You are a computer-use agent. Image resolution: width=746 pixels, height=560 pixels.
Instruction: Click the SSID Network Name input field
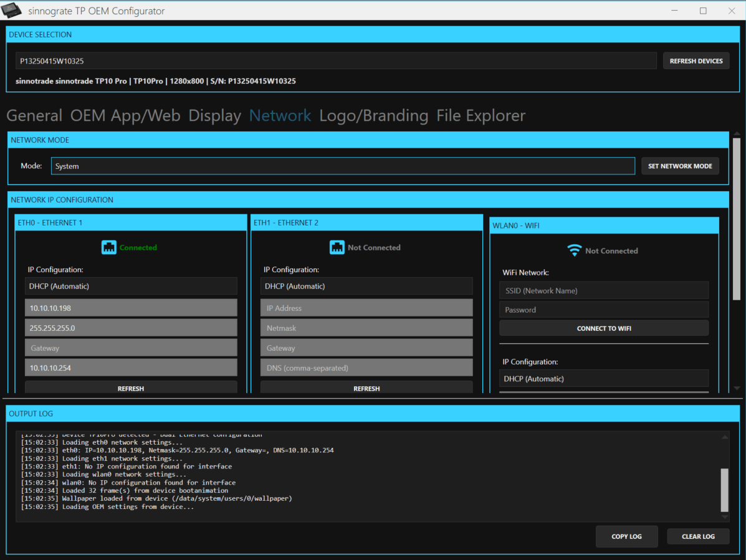tap(603, 290)
